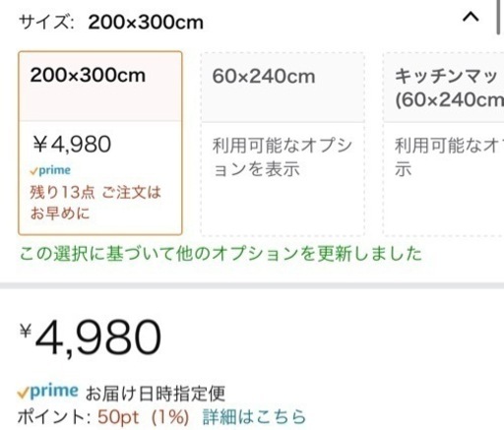Screen dimensions: 504x430
Task: Click the 200×300cm label in selected card
Action: (88, 75)
